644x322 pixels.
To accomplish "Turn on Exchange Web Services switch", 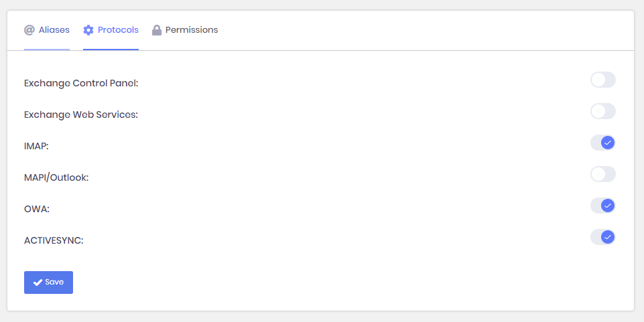I will pos(602,111).
